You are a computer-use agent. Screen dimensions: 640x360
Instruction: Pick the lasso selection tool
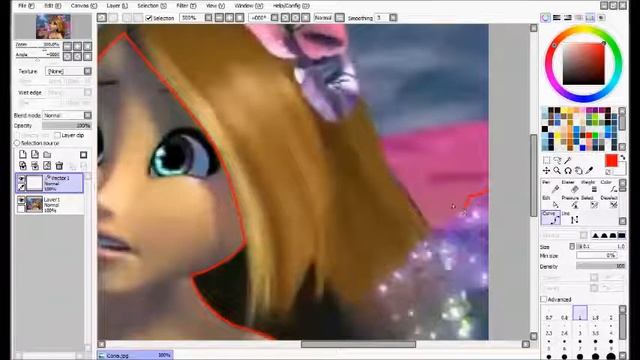click(x=557, y=160)
